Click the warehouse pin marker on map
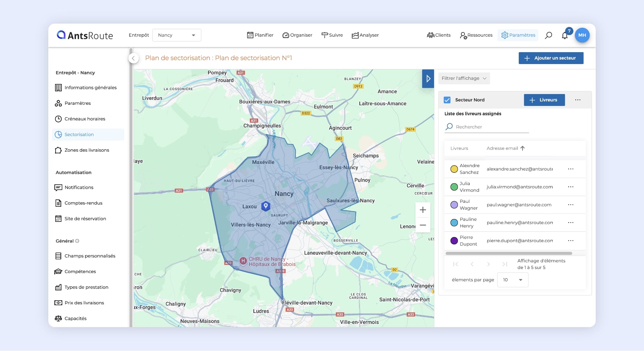The width and height of the screenshot is (644, 351). point(266,206)
